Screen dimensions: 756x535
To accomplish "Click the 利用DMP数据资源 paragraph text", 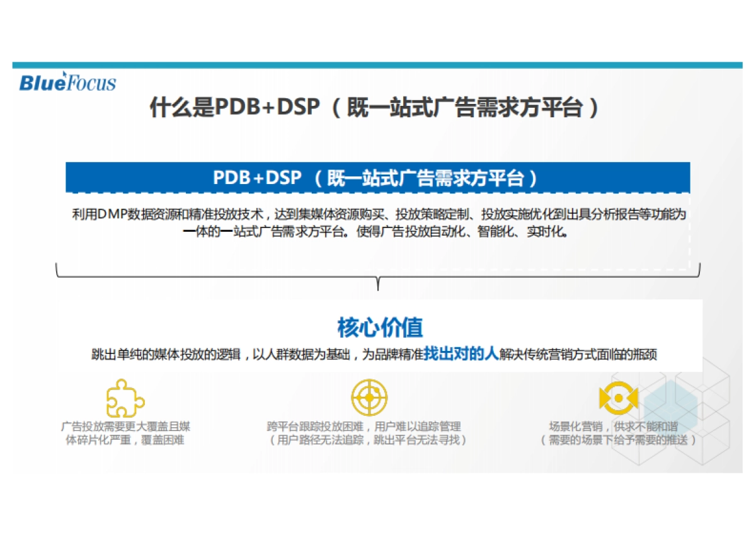I will [378, 224].
